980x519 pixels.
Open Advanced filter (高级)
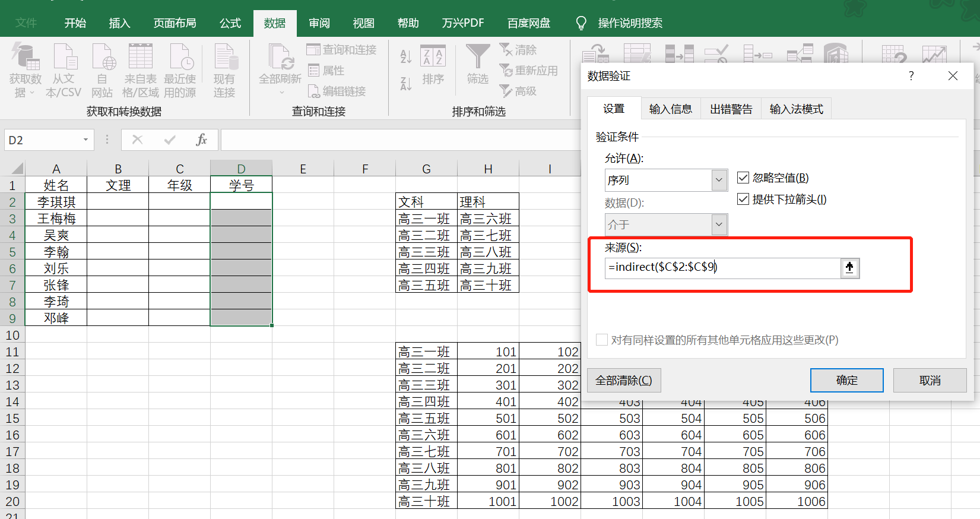518,91
